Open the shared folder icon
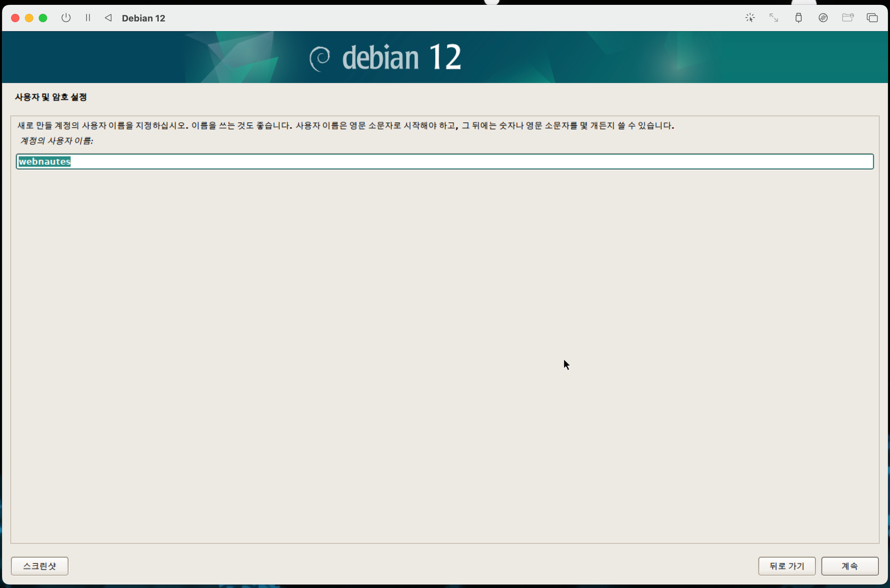890x588 pixels. (848, 18)
